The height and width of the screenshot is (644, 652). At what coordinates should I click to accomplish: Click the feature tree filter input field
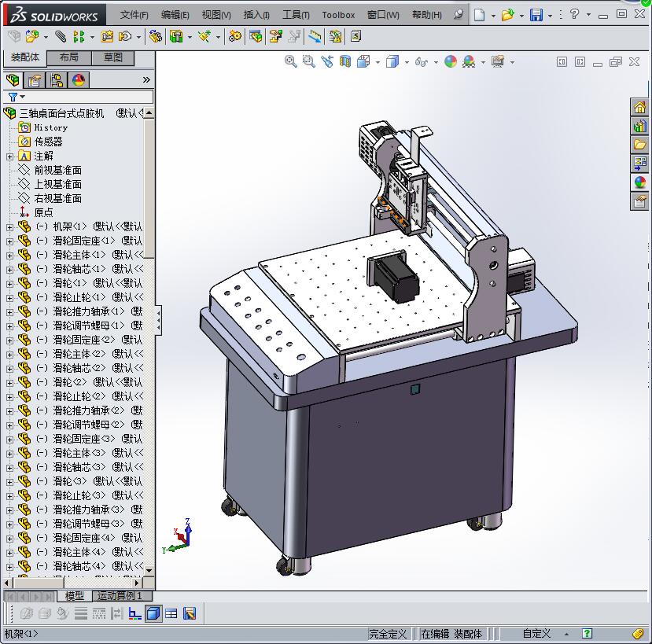click(x=79, y=97)
